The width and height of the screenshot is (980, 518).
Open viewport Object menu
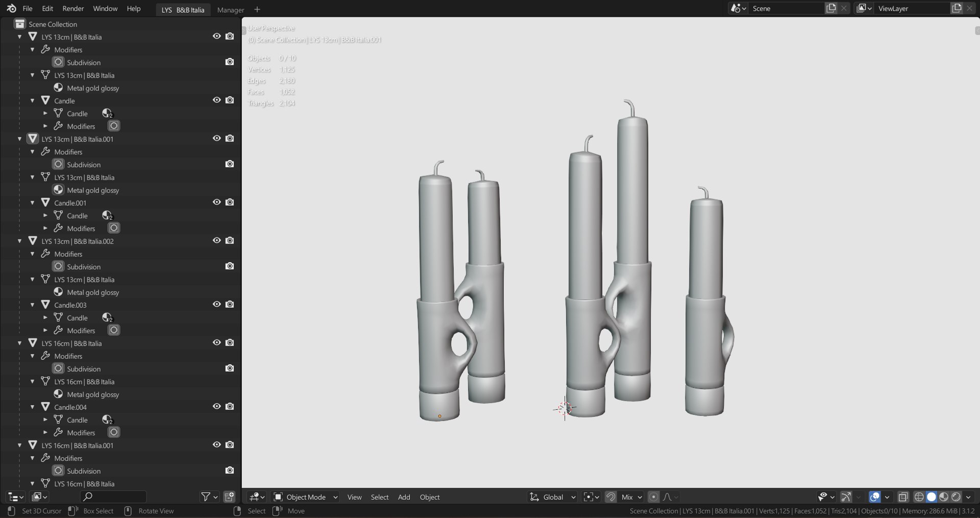pyautogui.click(x=430, y=497)
